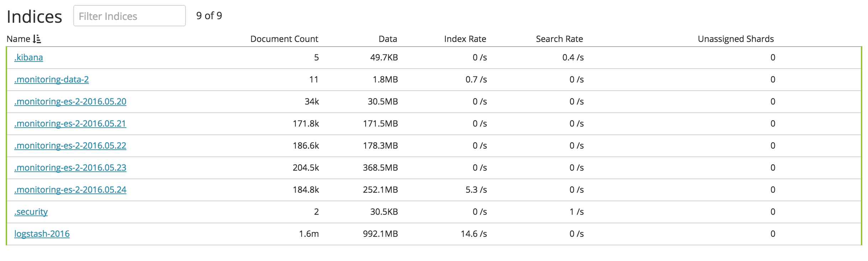Click the Filter Indices input field

129,16
